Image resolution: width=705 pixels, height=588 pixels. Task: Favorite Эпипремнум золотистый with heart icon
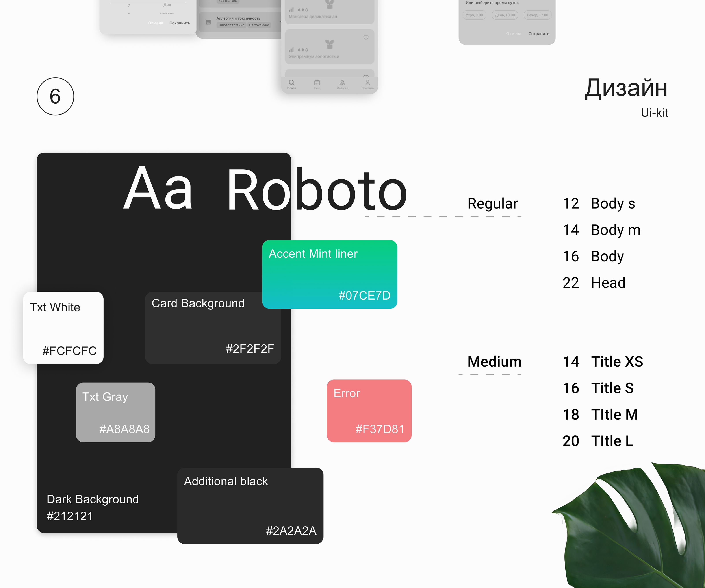click(x=366, y=37)
